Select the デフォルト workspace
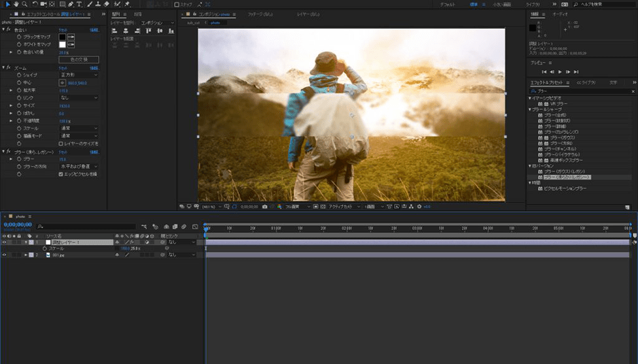 click(448, 5)
